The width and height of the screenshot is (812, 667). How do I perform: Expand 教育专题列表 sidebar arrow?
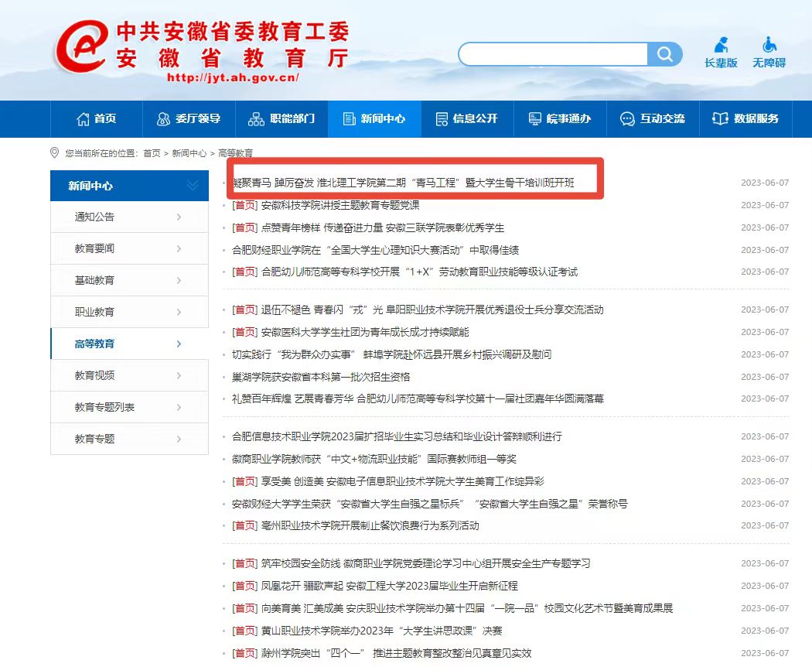click(x=179, y=407)
